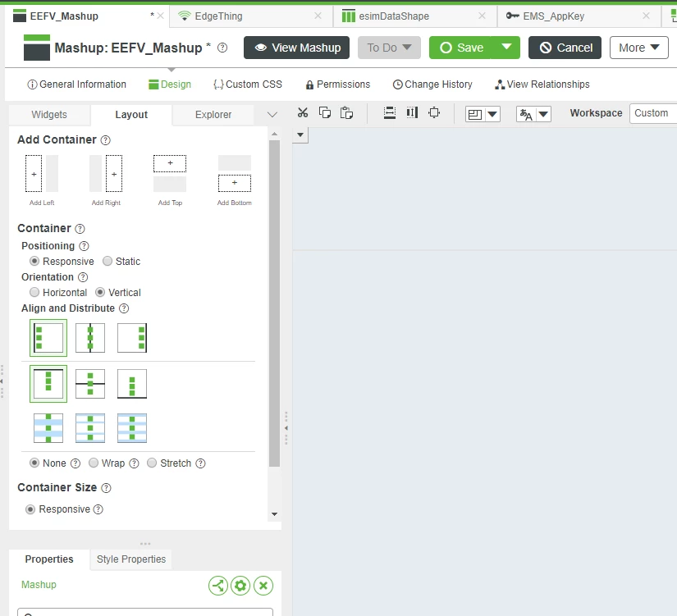Open the General Information section
The height and width of the screenshot is (616, 677).
(76, 84)
